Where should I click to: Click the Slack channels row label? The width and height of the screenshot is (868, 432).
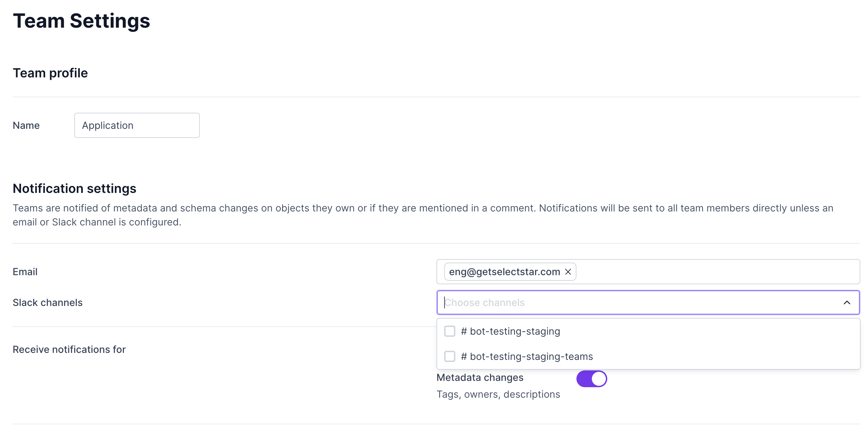pos(48,302)
